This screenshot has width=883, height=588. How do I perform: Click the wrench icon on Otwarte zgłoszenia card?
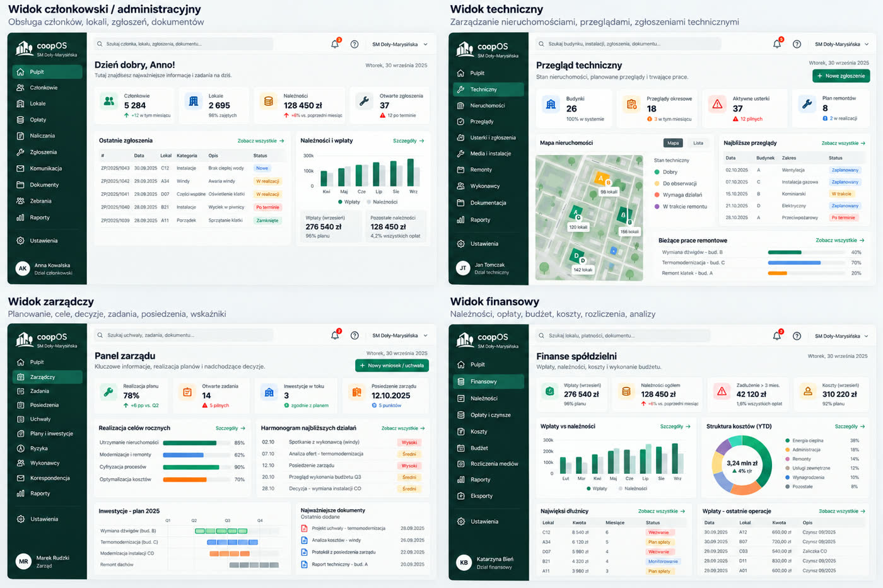(364, 101)
